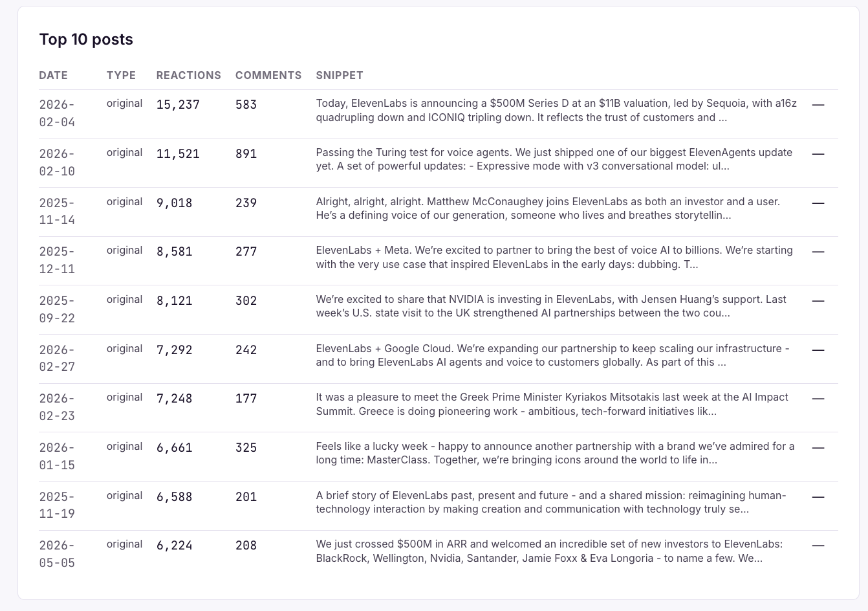The height and width of the screenshot is (611, 868).
Task: Click the dash beside Greek Prime Minister post
Action: tap(818, 398)
